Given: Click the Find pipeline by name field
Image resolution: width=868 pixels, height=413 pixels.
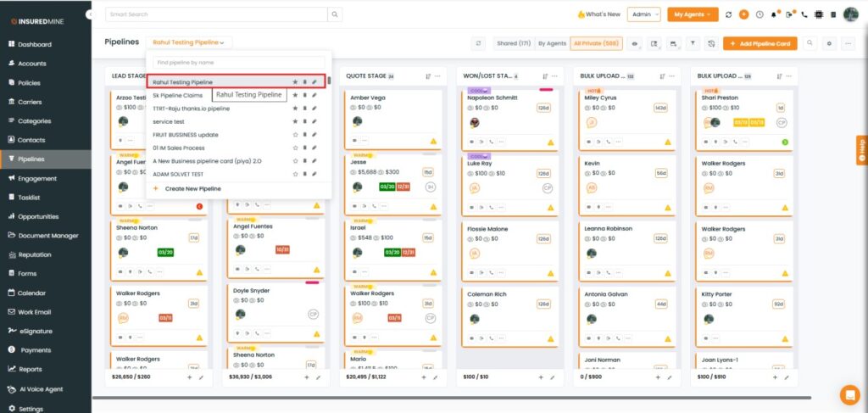Looking at the screenshot, I should [x=237, y=63].
